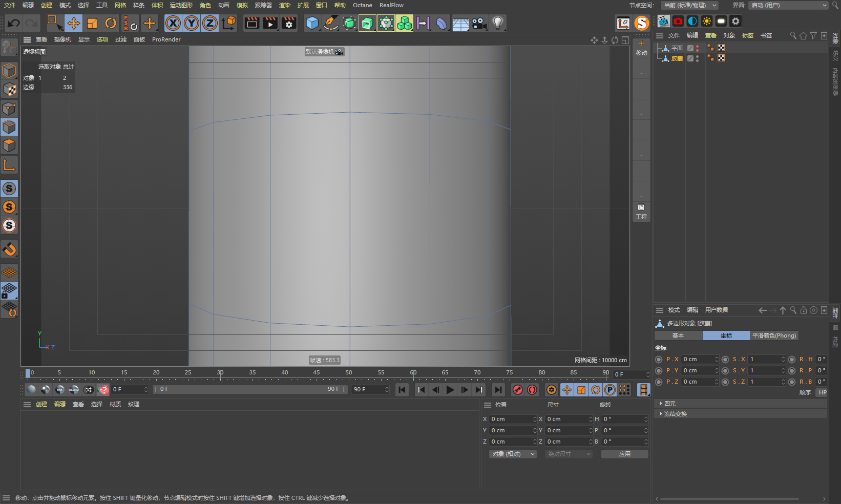Screen dimensions: 841x504
Task: Select 胶囊 object in object manager
Action: 677,58
